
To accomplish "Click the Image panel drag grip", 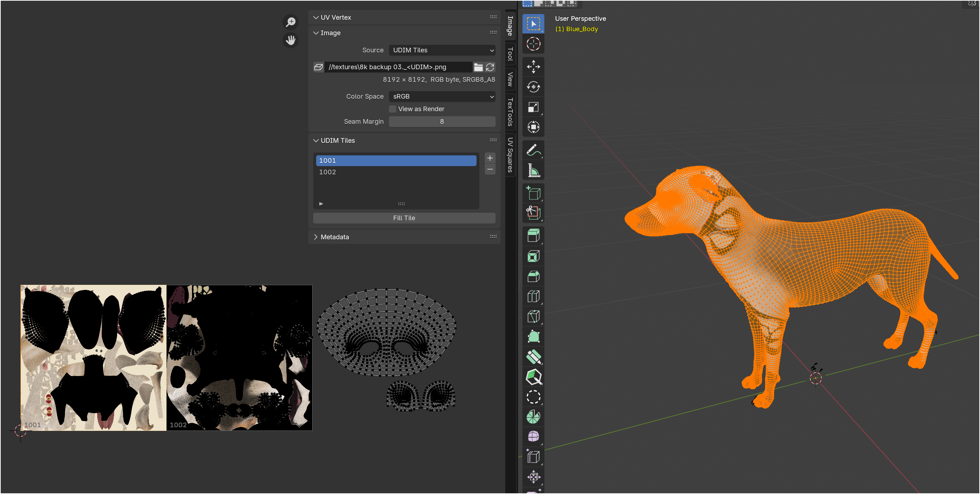I will click(x=493, y=32).
